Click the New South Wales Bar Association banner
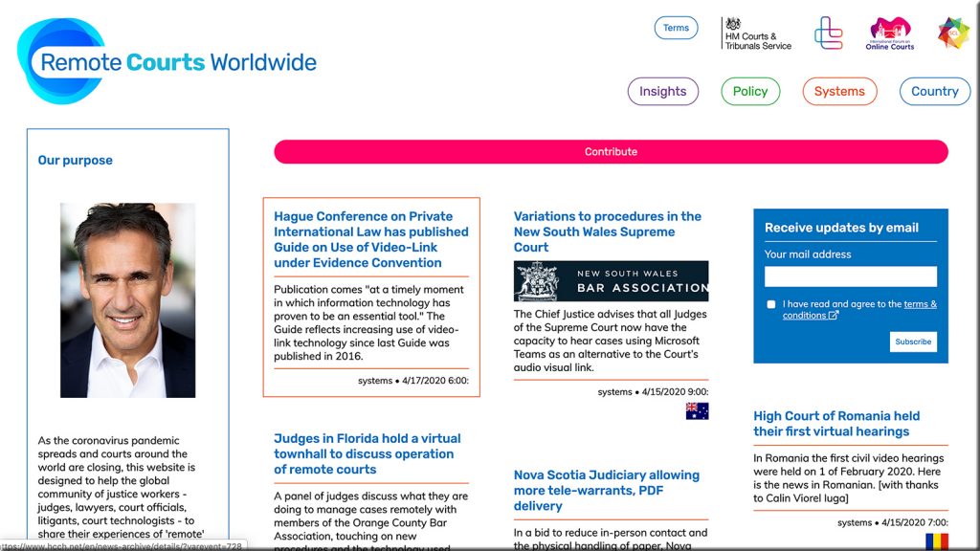Screen dimensions: 980x551 612,281
